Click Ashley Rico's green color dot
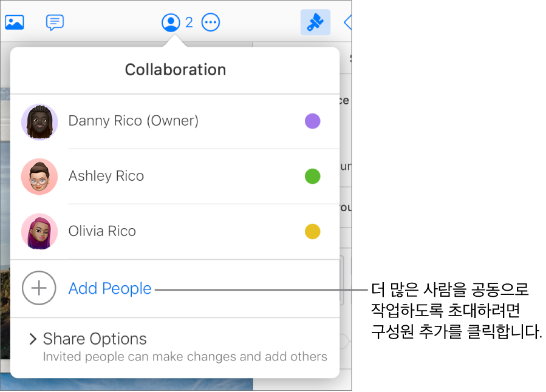The width and height of the screenshot is (546, 392). tap(312, 176)
